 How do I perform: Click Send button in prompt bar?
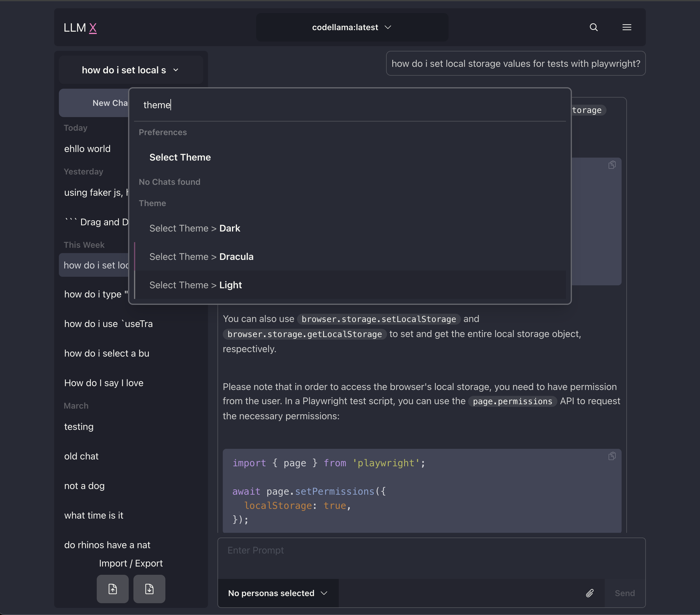pyautogui.click(x=624, y=593)
